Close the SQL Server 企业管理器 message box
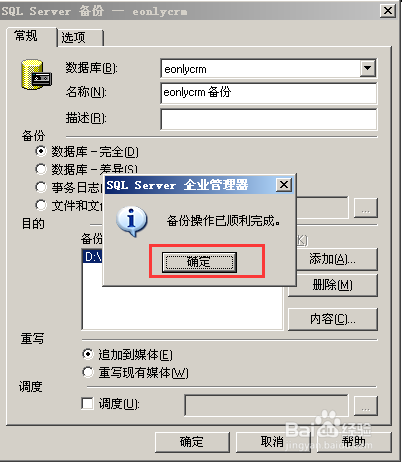 (284, 184)
